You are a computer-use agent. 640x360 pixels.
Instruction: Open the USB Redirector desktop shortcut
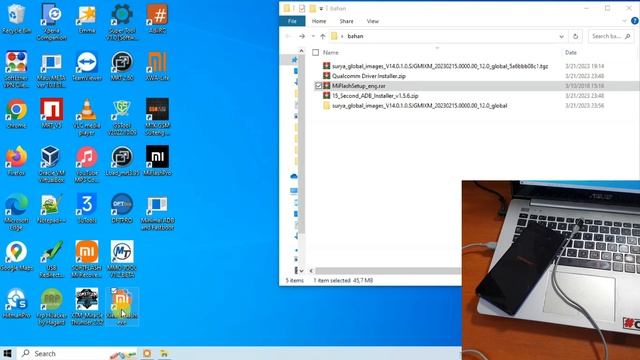tap(51, 259)
